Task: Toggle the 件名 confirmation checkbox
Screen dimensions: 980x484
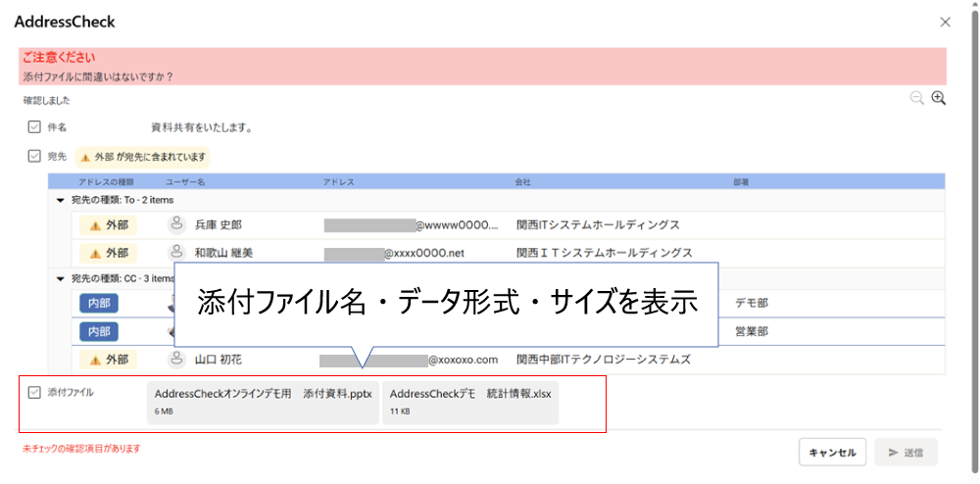Action: (x=34, y=126)
